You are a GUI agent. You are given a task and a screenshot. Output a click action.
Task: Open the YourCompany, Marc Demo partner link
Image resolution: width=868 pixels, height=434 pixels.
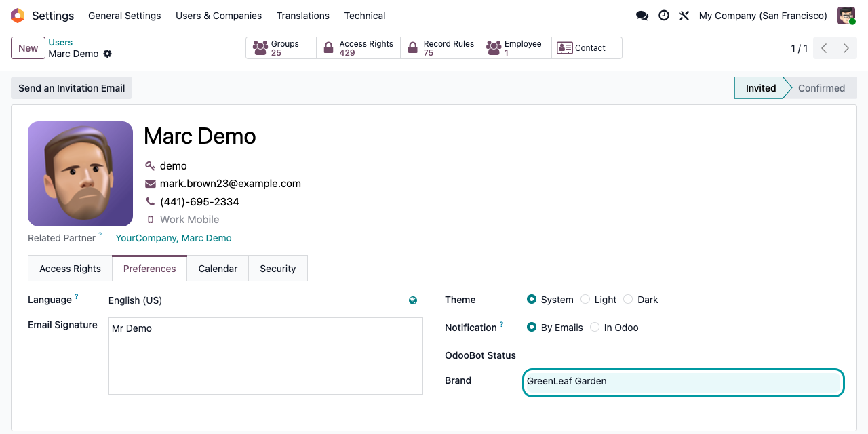click(x=174, y=238)
